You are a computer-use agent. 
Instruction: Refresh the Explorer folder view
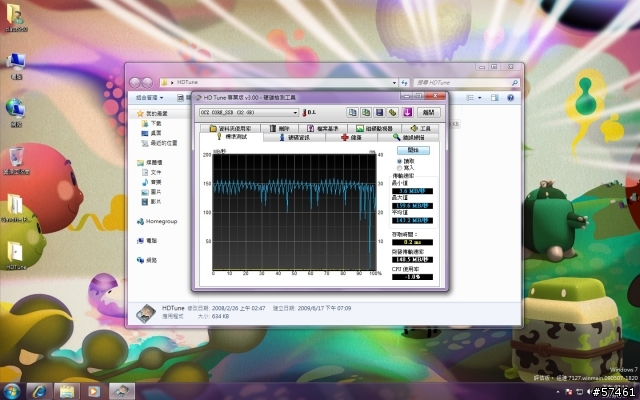(404, 82)
